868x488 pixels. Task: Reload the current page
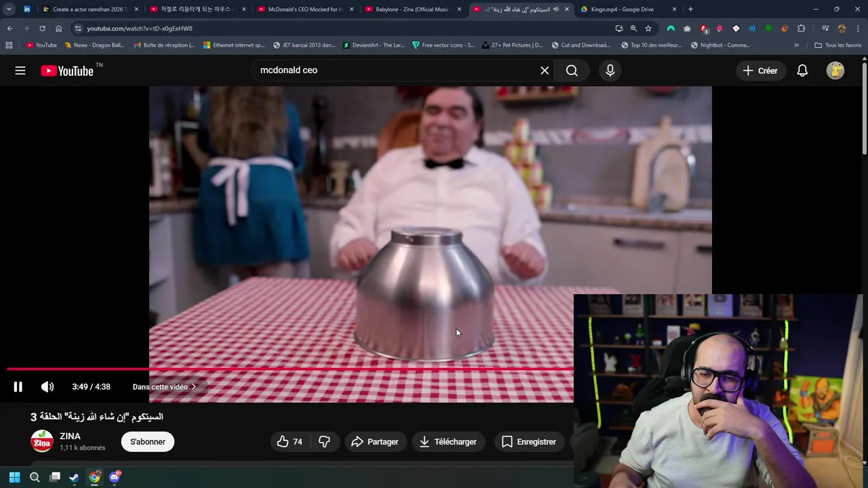click(42, 28)
